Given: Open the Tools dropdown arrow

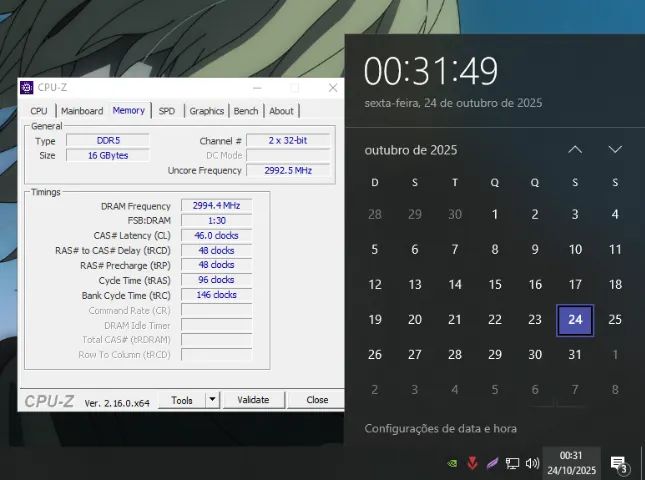Looking at the screenshot, I should click(x=211, y=400).
